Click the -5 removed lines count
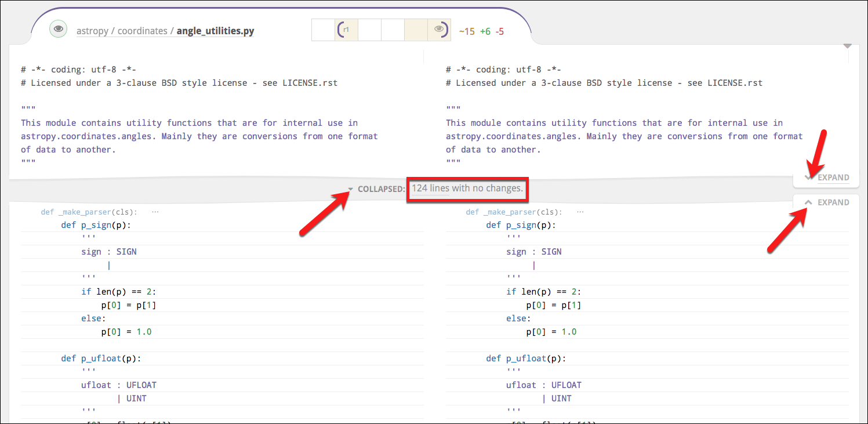Image resolution: width=868 pixels, height=424 pixels. coord(500,31)
